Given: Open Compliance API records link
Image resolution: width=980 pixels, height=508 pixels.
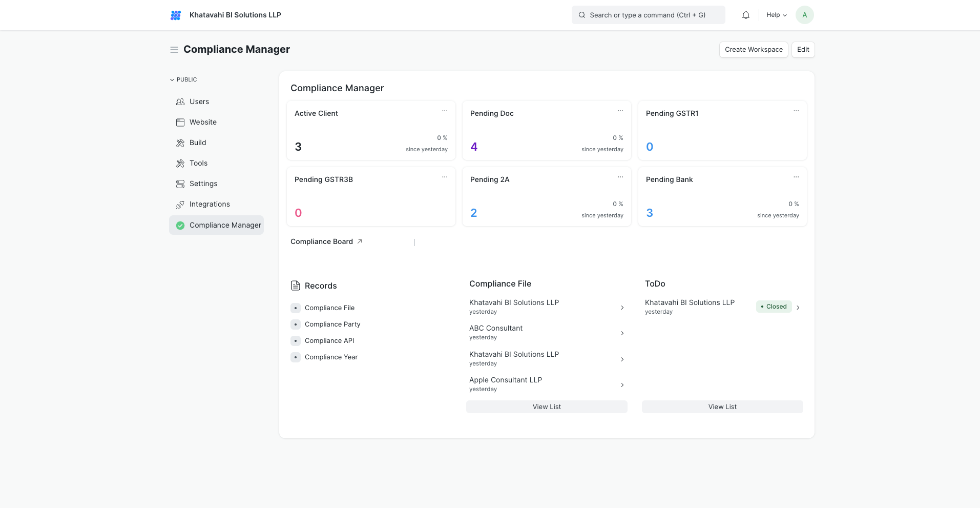Looking at the screenshot, I should 329,341.
